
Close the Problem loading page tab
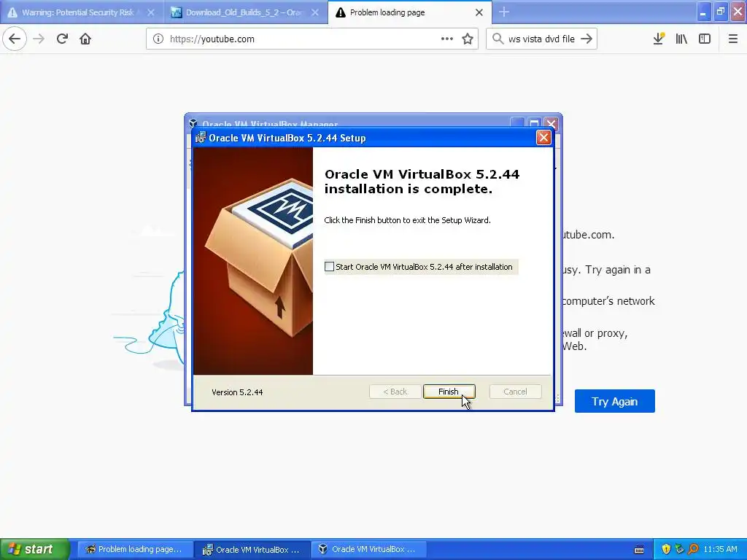coord(479,12)
